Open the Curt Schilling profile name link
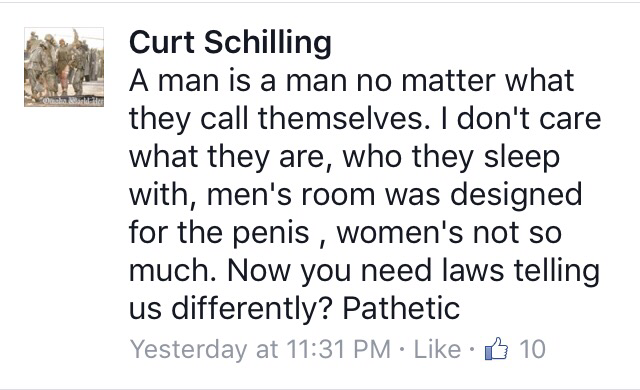Screen dimensions: 640x390 [230, 42]
